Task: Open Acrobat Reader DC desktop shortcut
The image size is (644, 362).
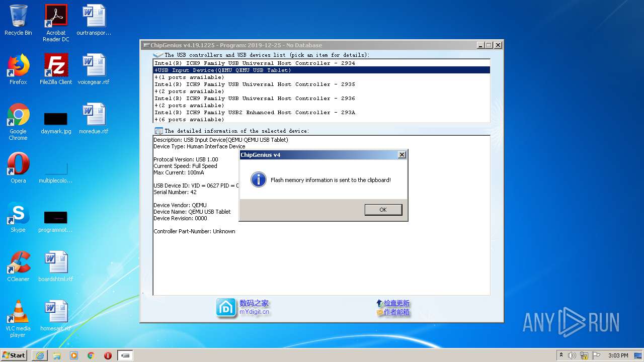Action: pyautogui.click(x=56, y=23)
